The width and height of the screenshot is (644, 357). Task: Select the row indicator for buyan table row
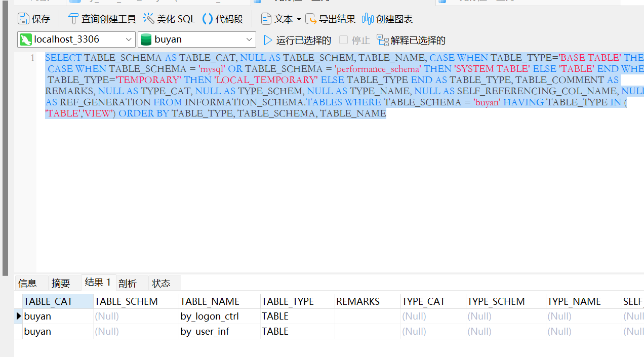coord(19,316)
